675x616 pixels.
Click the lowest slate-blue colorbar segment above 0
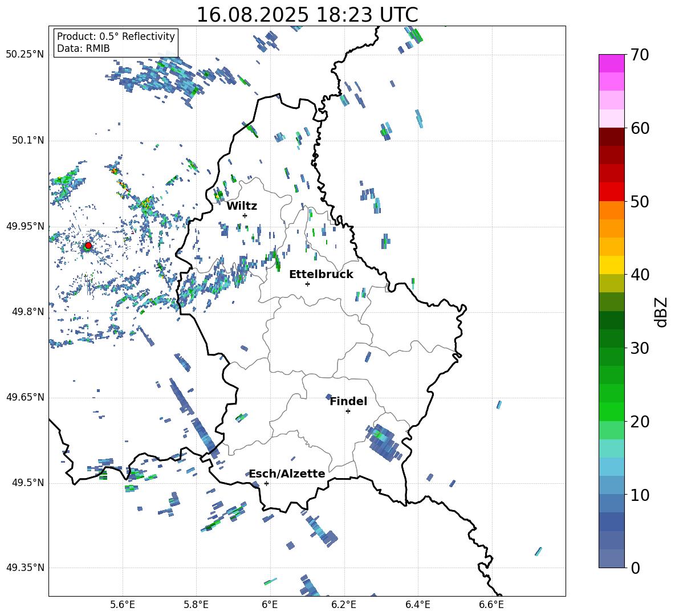(x=611, y=558)
